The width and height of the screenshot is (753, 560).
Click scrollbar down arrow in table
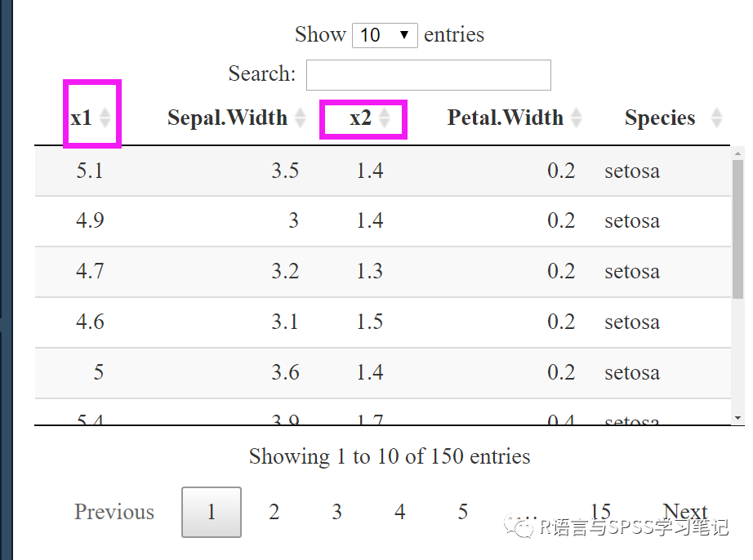pos(737,419)
